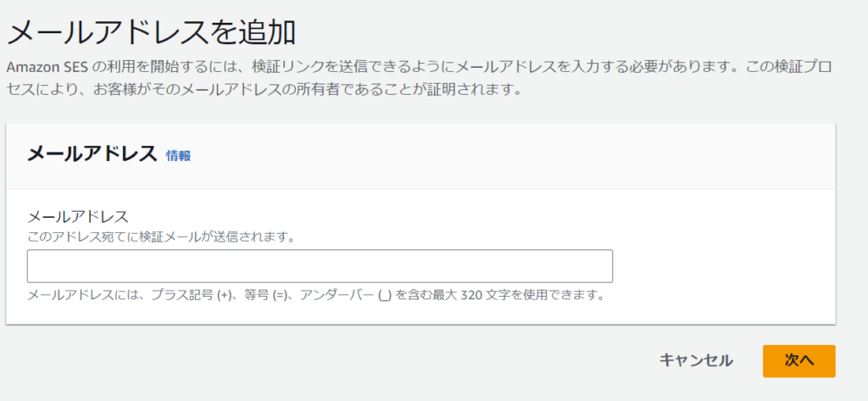
Task: Click the プラス記号 (+) text in the helper line
Action: 191,294
